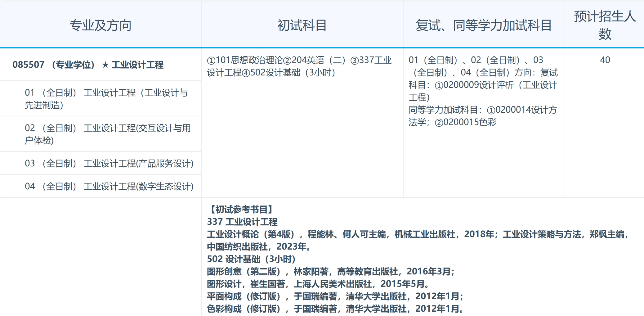The image size is (644, 316).
Task: Select the 085507 工业设计工程 program title
Action: [89, 65]
